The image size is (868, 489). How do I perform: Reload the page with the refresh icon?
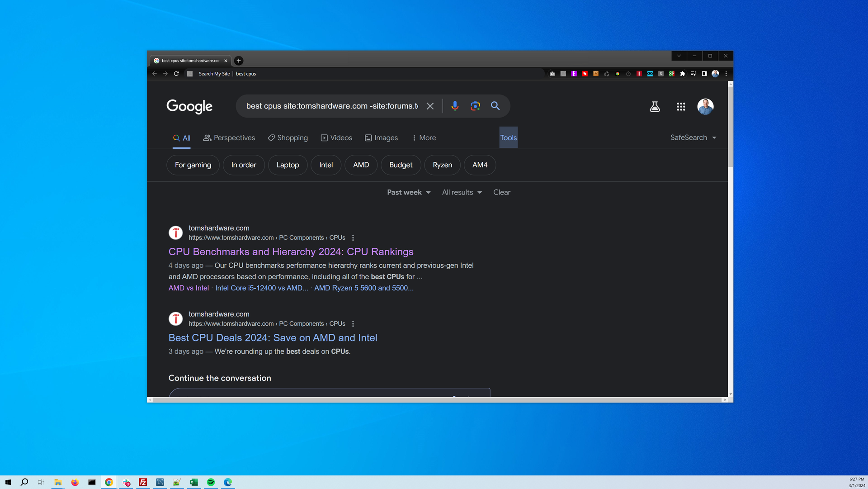tap(177, 74)
